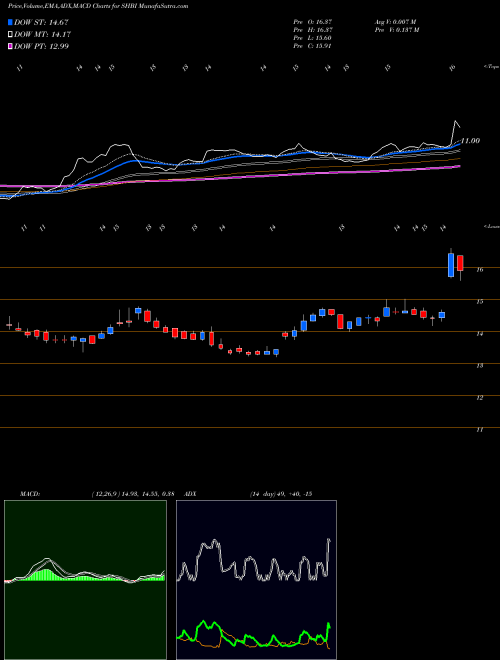Click the magenta DOW PT legend swatch
The image size is (500, 660).
click(x=10, y=46)
